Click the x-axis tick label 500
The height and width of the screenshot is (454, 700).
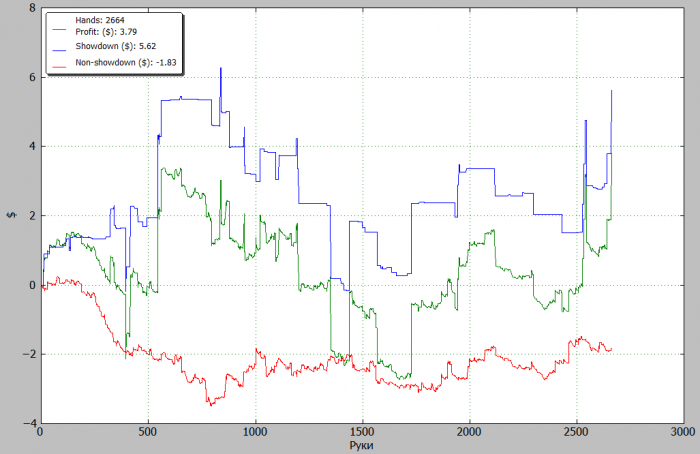(x=148, y=432)
